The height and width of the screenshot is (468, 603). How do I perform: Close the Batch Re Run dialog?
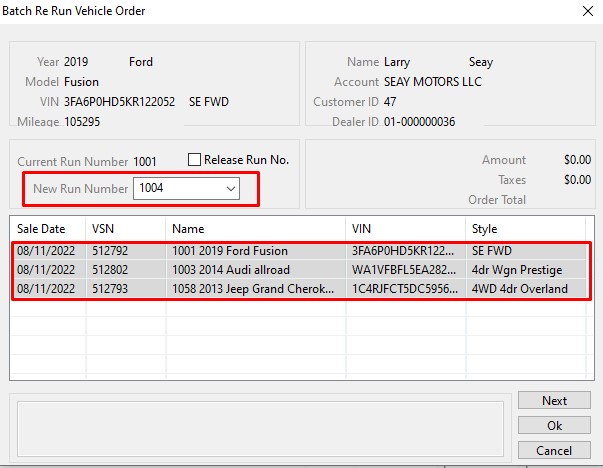pyautogui.click(x=585, y=11)
